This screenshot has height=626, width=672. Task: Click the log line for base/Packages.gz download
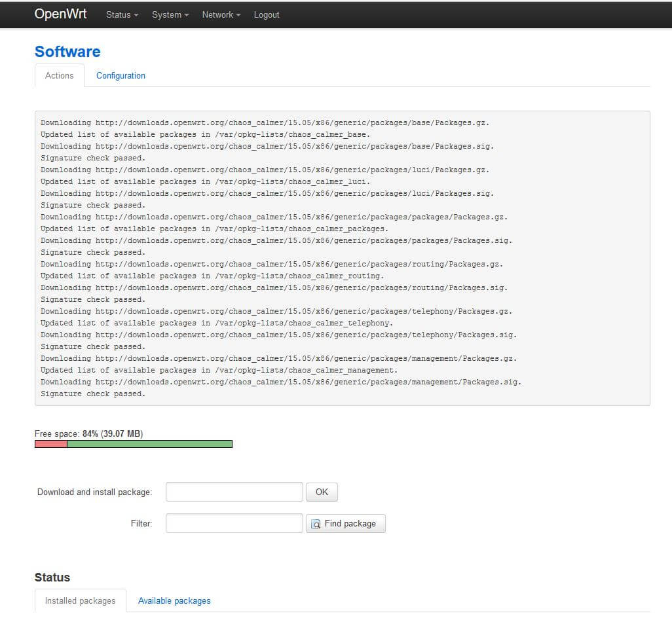(265, 122)
